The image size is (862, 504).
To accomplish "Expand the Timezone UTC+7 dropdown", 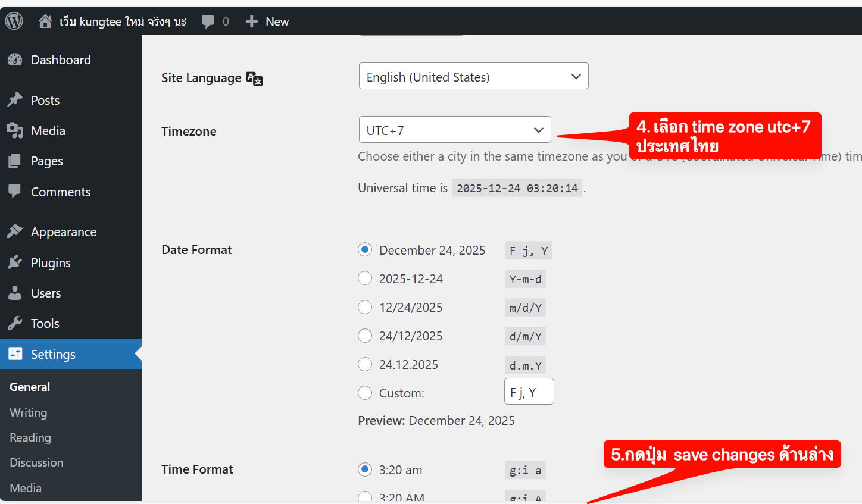I will tap(455, 130).
